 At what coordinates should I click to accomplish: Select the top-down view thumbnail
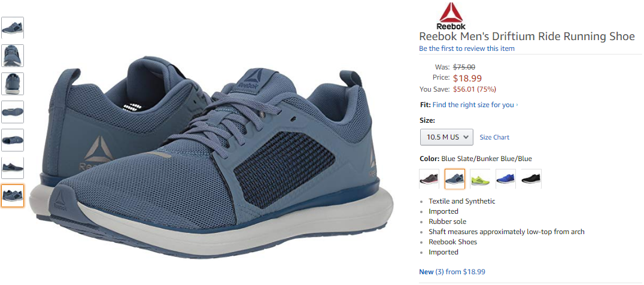pyautogui.click(x=13, y=140)
